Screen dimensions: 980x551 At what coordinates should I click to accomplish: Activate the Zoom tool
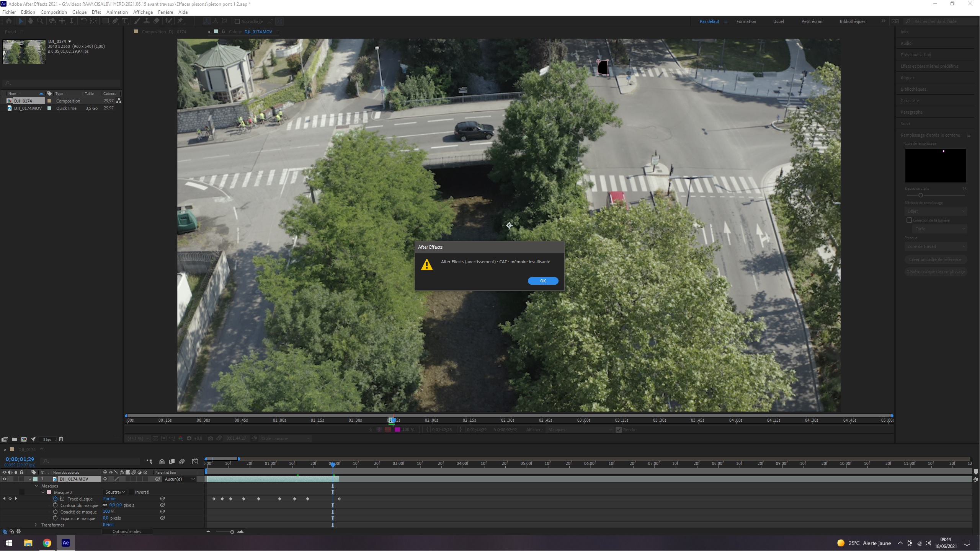coord(40,21)
